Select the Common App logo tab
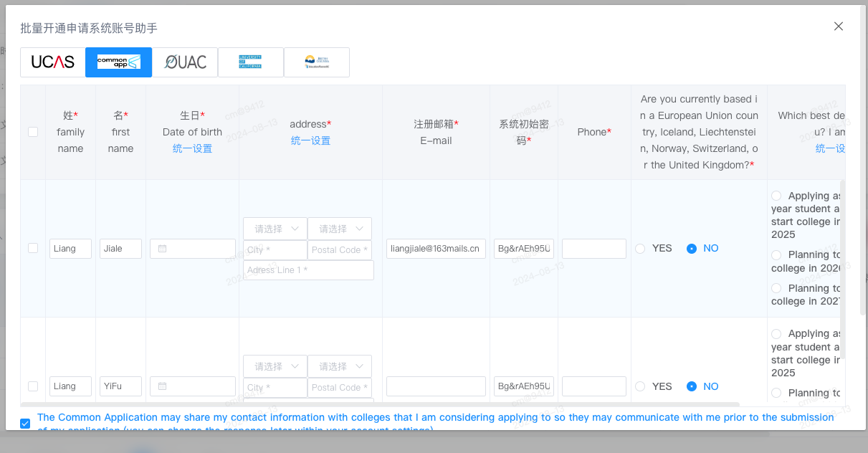868x453 pixels. pyautogui.click(x=119, y=62)
